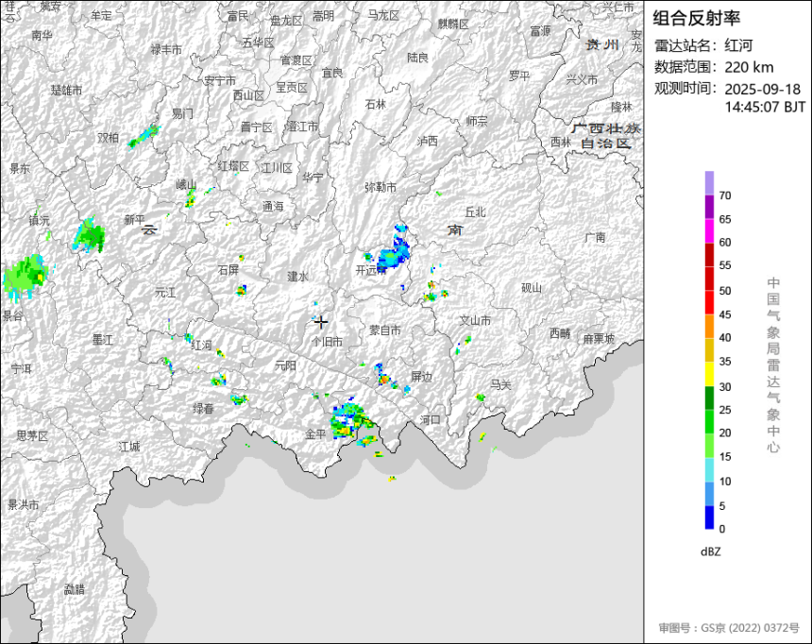Viewport: 812px width, 644px height.
Task: Click the 华宁 map label
Action: pyautogui.click(x=313, y=178)
